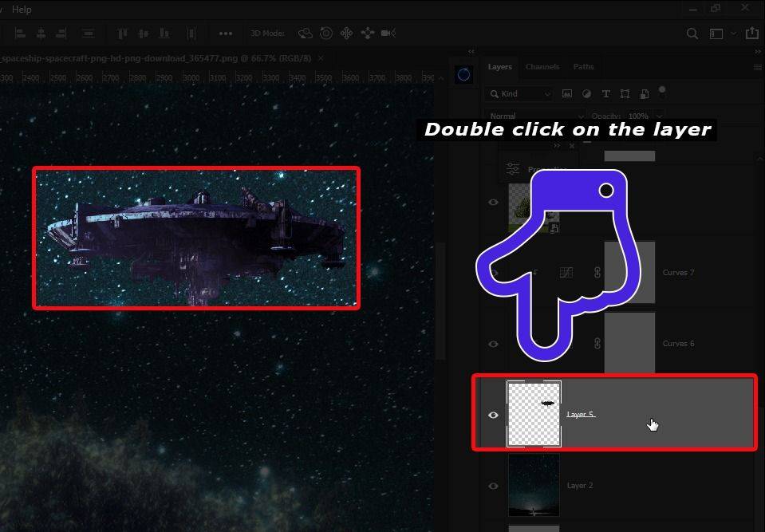Click the distribute vertically icon

[89, 33]
